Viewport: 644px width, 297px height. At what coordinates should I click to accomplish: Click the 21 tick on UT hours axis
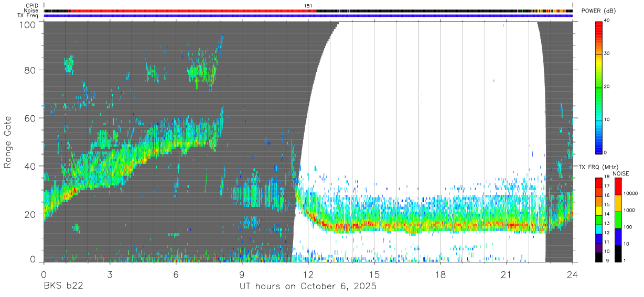pyautogui.click(x=507, y=274)
